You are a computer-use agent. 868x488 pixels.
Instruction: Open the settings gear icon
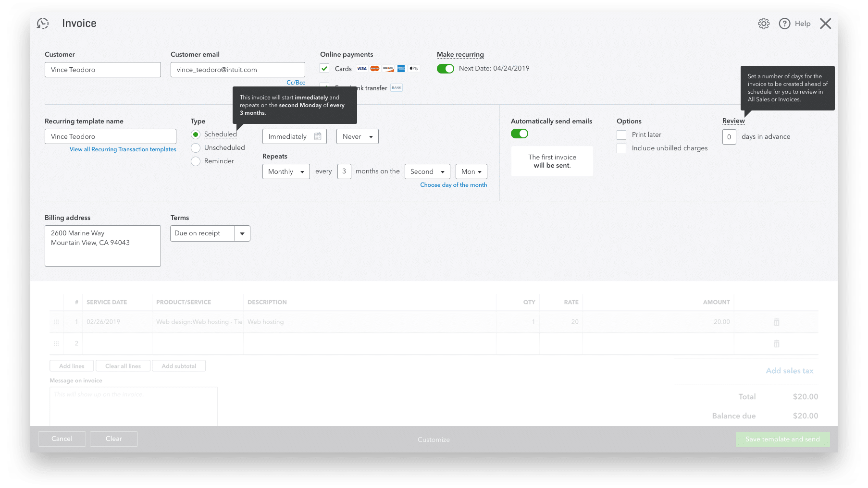[764, 24]
